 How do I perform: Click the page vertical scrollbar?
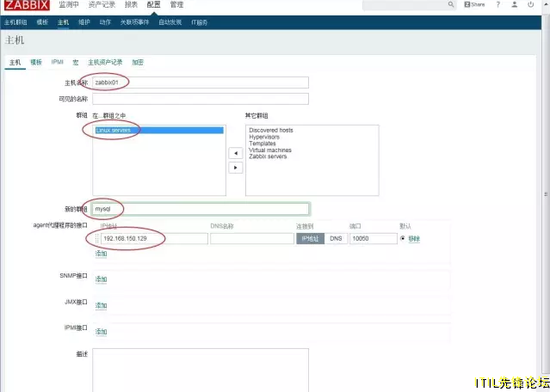point(546,194)
